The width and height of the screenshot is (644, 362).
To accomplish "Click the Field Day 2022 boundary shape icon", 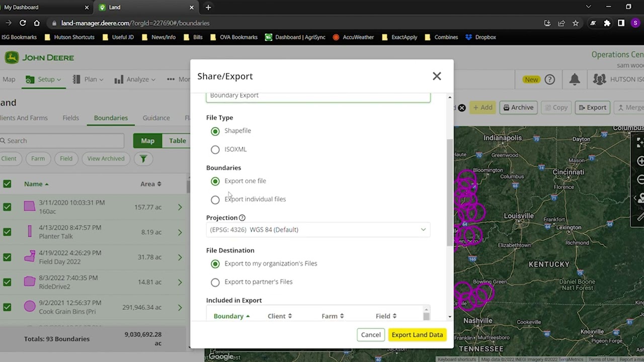I will [30, 256].
